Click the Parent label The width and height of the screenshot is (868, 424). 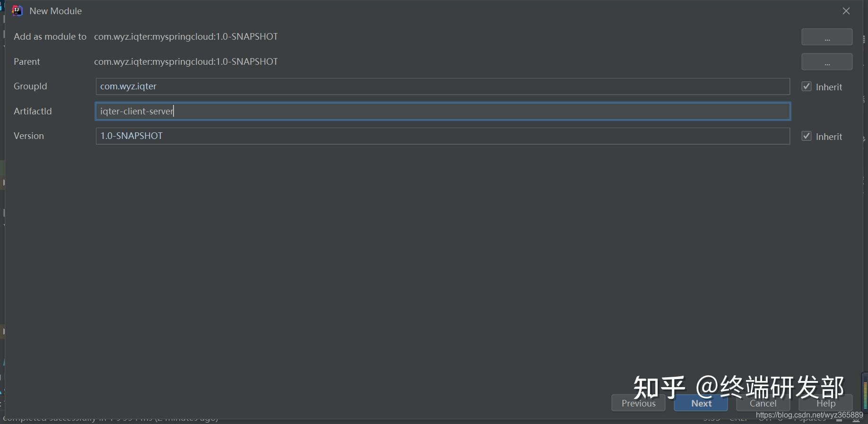(27, 62)
